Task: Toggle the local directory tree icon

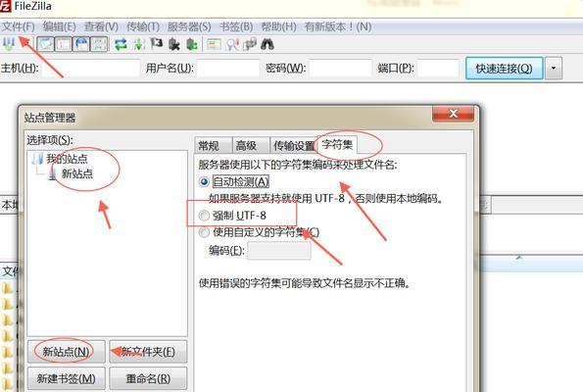Action: click(x=64, y=44)
